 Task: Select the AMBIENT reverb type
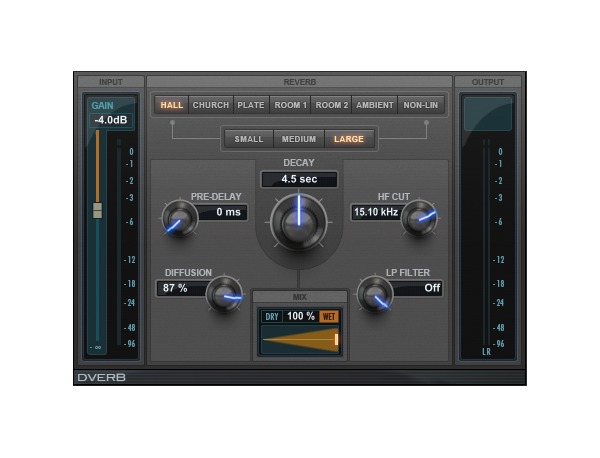(375, 105)
